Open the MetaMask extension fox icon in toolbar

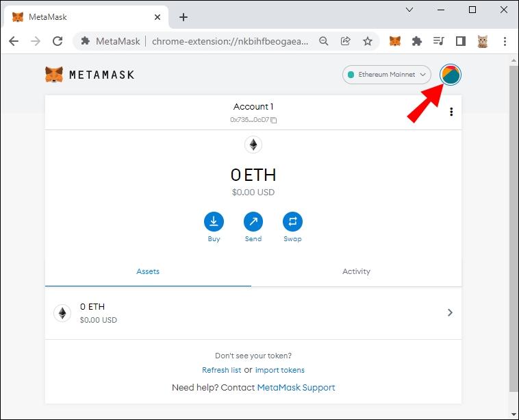coord(395,41)
